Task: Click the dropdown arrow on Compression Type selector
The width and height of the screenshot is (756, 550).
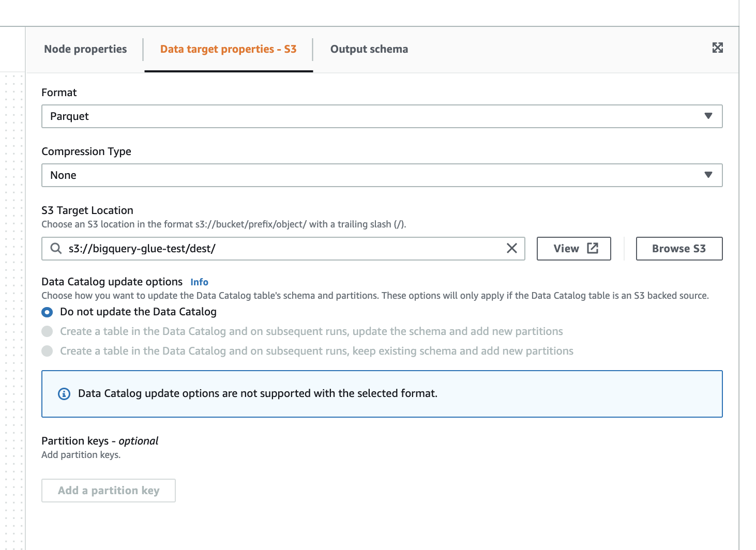Action: click(708, 175)
